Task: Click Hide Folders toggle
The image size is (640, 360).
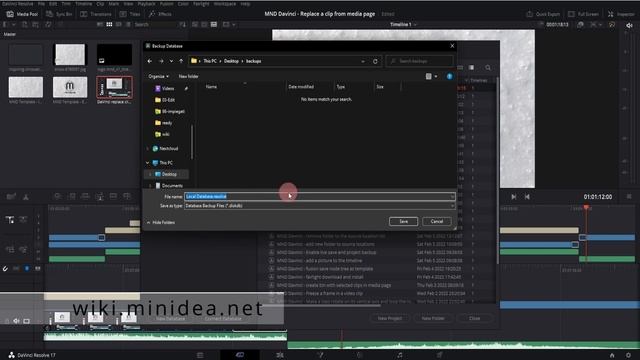Action: tap(160, 222)
